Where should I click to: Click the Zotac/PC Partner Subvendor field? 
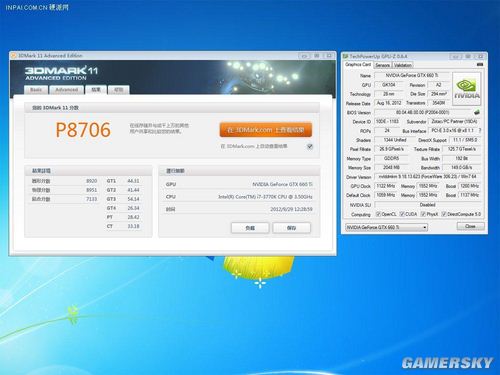[455, 121]
